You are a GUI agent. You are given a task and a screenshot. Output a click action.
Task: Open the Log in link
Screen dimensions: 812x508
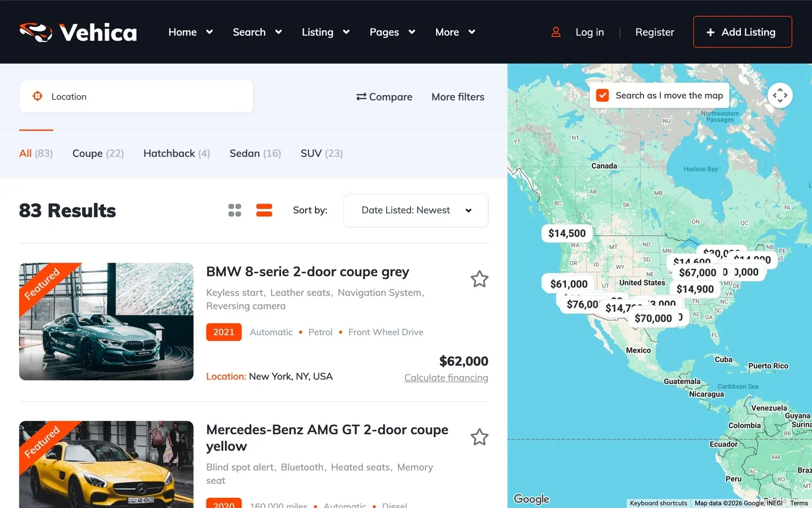pos(590,32)
